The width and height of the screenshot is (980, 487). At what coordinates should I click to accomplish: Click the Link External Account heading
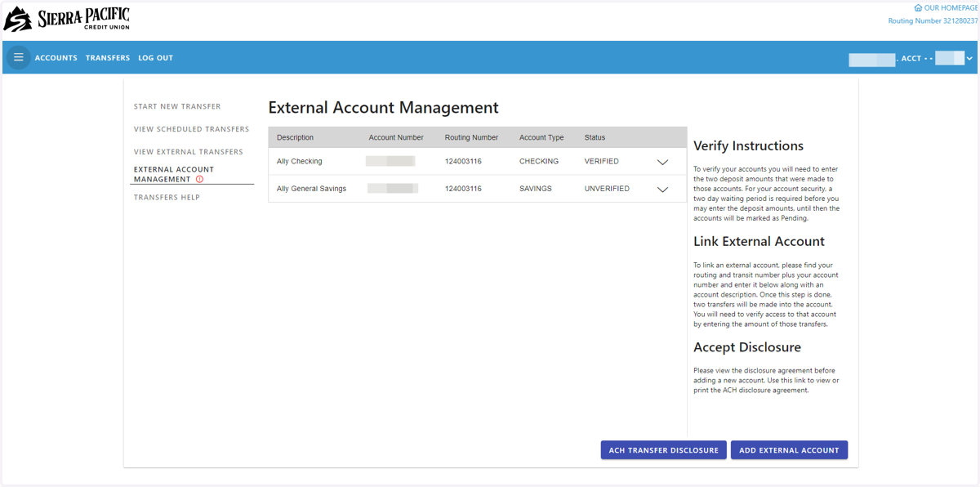point(759,242)
